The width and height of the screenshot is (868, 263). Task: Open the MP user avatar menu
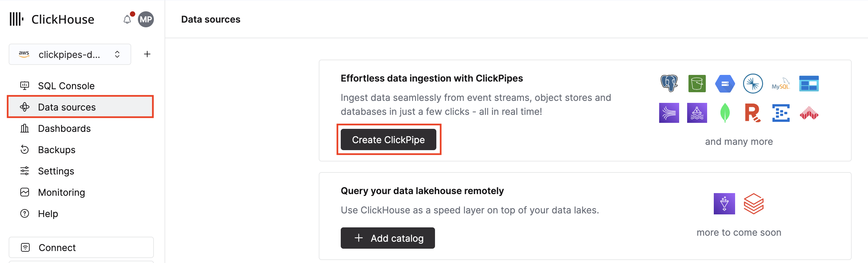tap(146, 20)
